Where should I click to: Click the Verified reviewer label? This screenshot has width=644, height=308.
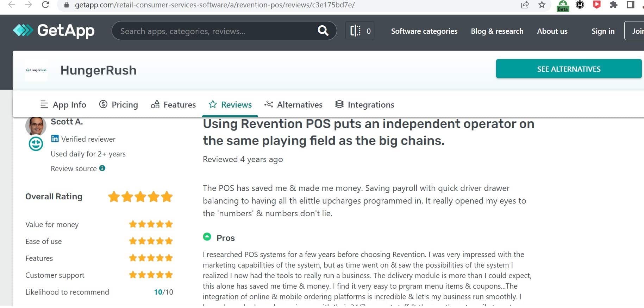click(x=88, y=139)
